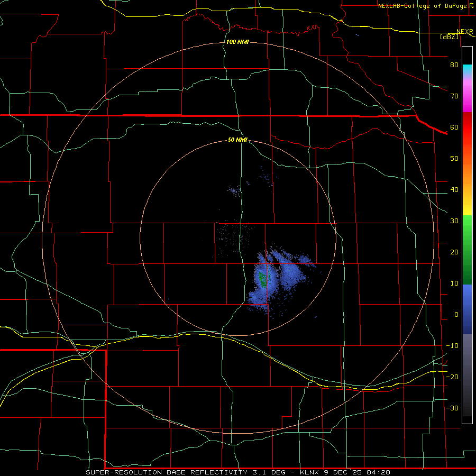Pick the red segment of the color bar
476x476 pixels.
point(467,127)
